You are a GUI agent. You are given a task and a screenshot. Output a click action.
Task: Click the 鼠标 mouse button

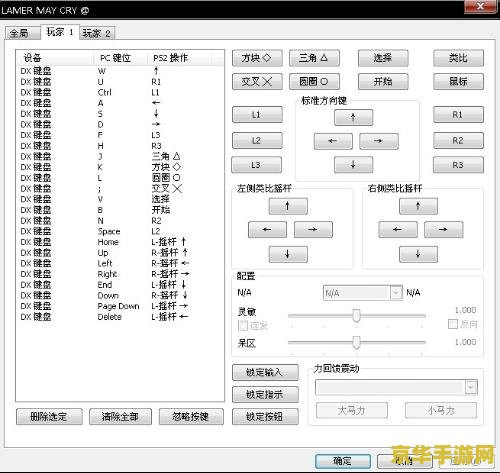458,81
